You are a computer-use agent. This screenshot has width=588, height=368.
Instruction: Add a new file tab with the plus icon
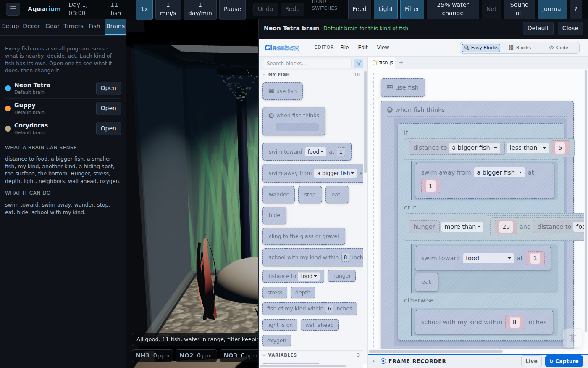click(401, 63)
